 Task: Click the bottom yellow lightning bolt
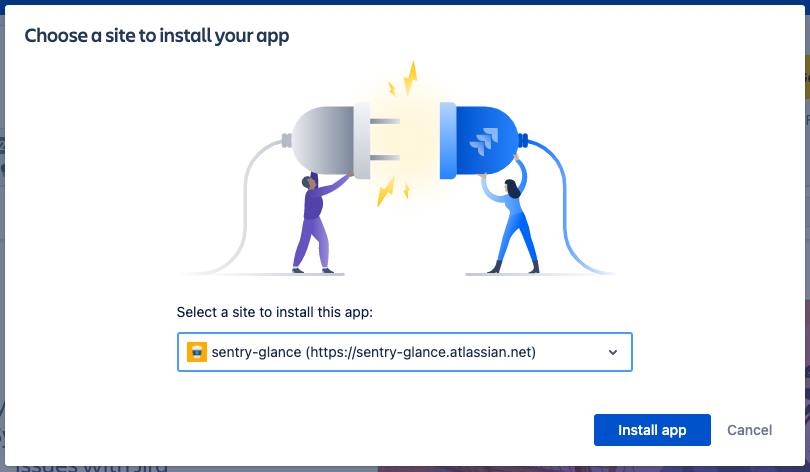pos(387,190)
